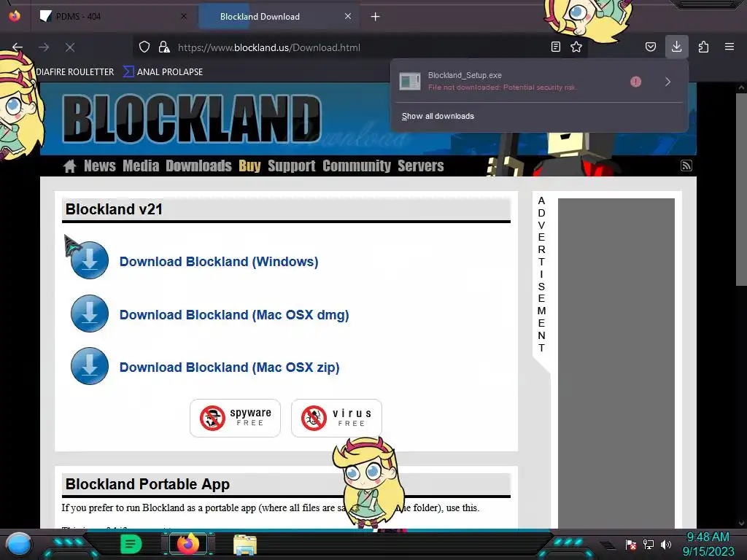Click the download warning exclamation icon

tap(635, 82)
